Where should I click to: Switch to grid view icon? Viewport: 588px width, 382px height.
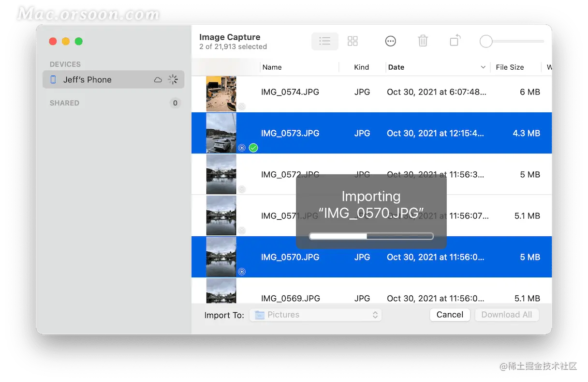(353, 41)
